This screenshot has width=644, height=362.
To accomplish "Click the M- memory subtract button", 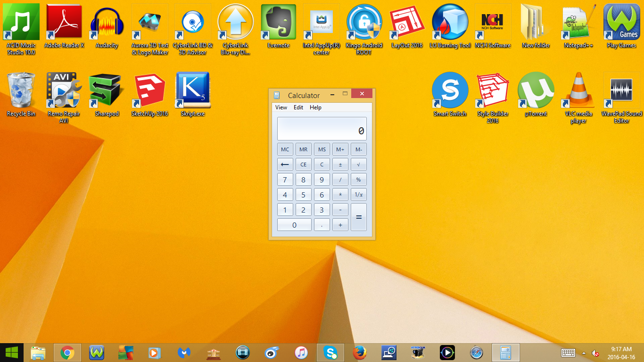I will coord(359,149).
